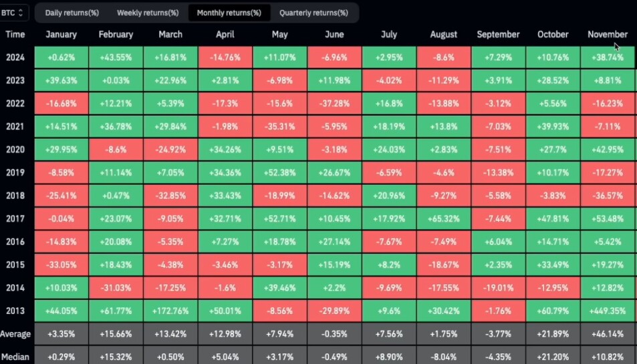637x364 pixels.
Task: Select the Median row label
Action: click(x=15, y=357)
